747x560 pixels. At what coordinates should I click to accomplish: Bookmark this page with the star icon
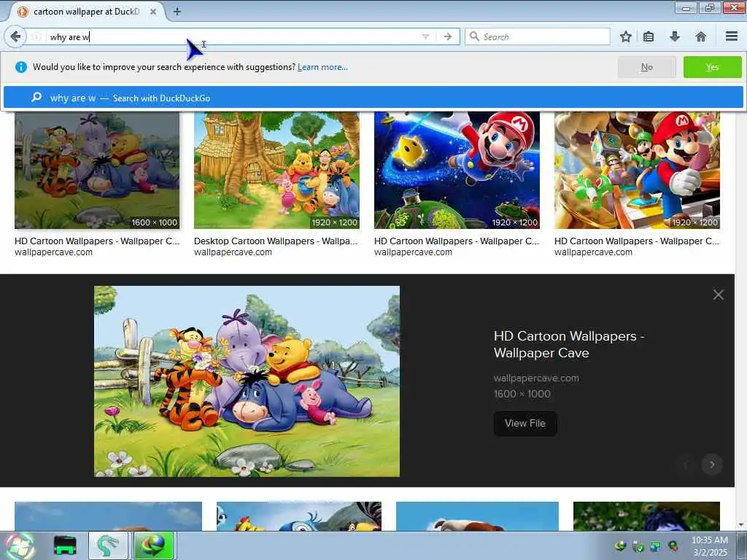point(625,36)
